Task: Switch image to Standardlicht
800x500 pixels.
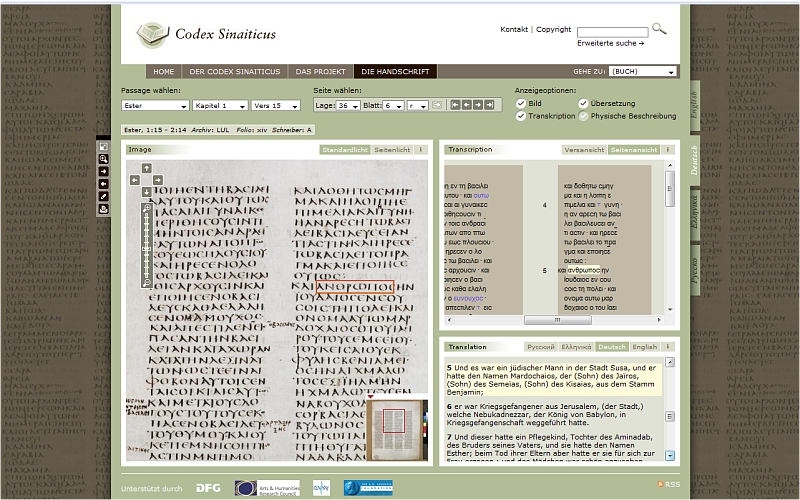Action: tap(345, 149)
